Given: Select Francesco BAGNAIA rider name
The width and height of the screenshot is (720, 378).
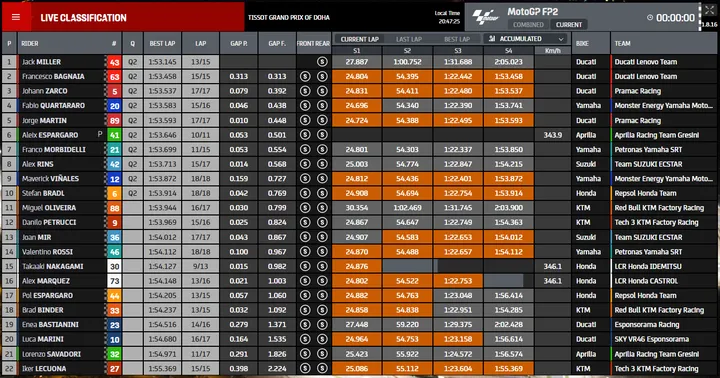Looking at the screenshot, I should pyautogui.click(x=53, y=76).
